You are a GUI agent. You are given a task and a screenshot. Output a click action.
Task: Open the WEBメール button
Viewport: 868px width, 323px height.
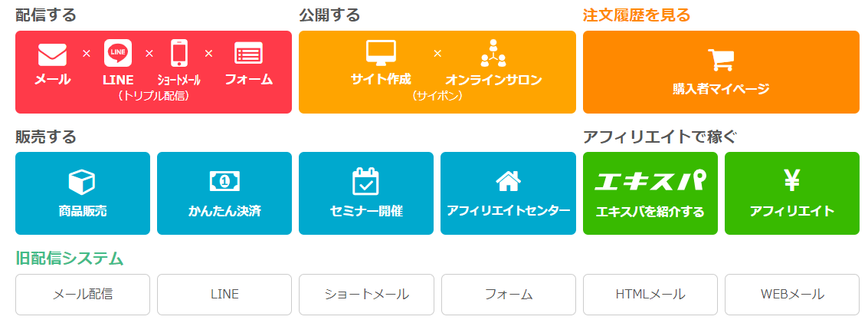pos(792,294)
